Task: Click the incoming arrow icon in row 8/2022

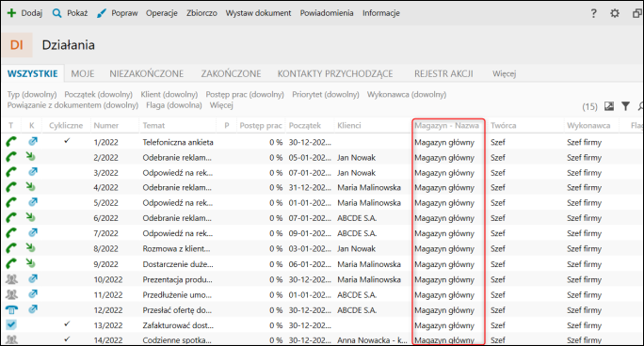Action: click(x=30, y=247)
